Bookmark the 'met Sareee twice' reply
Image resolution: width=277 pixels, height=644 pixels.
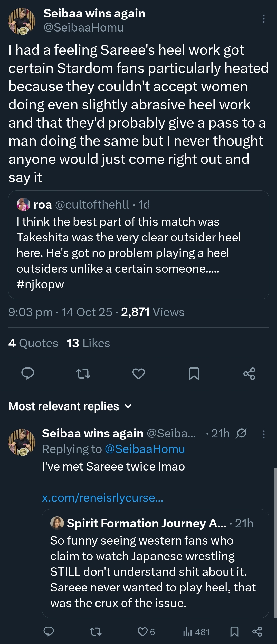coord(234,632)
